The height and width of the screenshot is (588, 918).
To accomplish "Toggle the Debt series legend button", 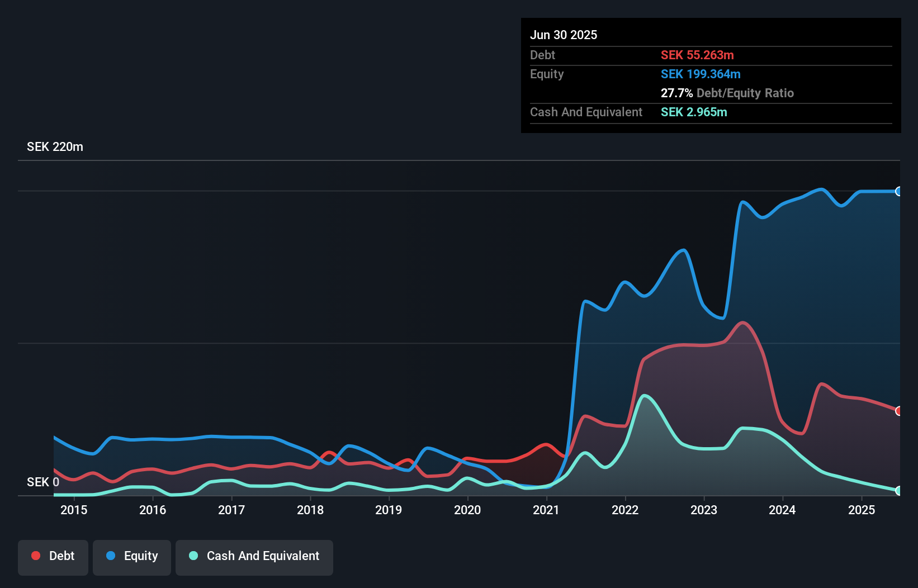I will pos(53,557).
